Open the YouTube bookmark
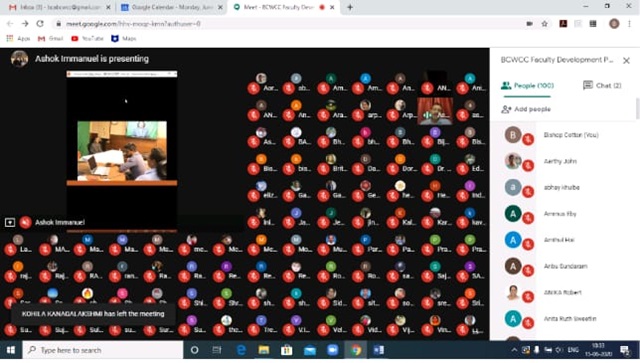The height and width of the screenshot is (363, 640). [x=87, y=38]
